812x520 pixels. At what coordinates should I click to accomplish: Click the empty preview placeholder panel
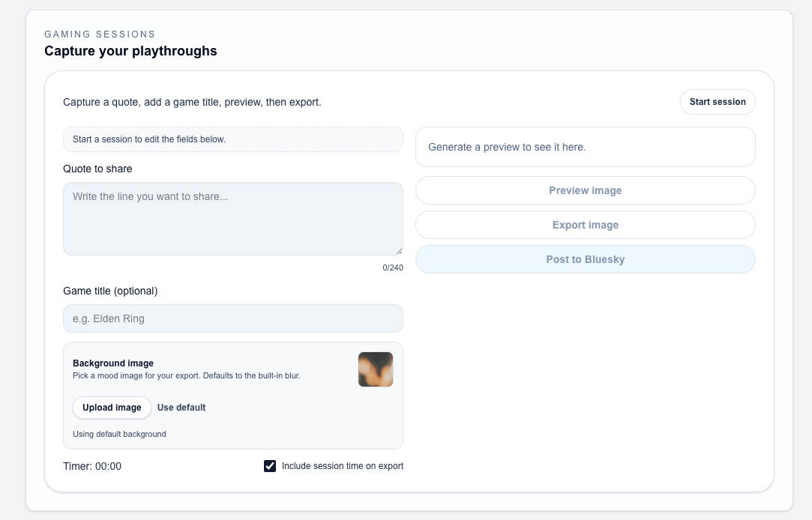pos(585,147)
